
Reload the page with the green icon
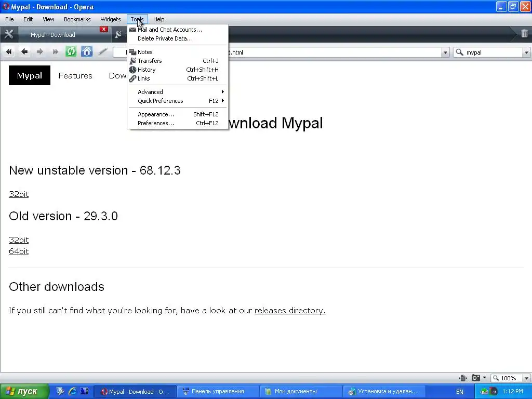[x=71, y=52]
